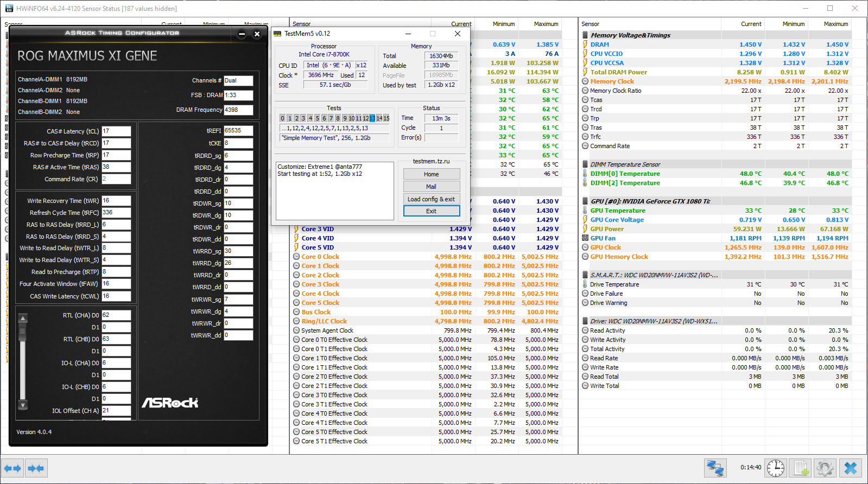Click the blue X close sensors icon

coord(850,468)
